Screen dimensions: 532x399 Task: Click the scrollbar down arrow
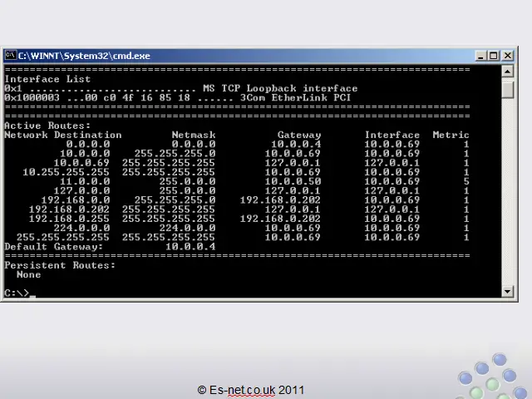tap(509, 291)
